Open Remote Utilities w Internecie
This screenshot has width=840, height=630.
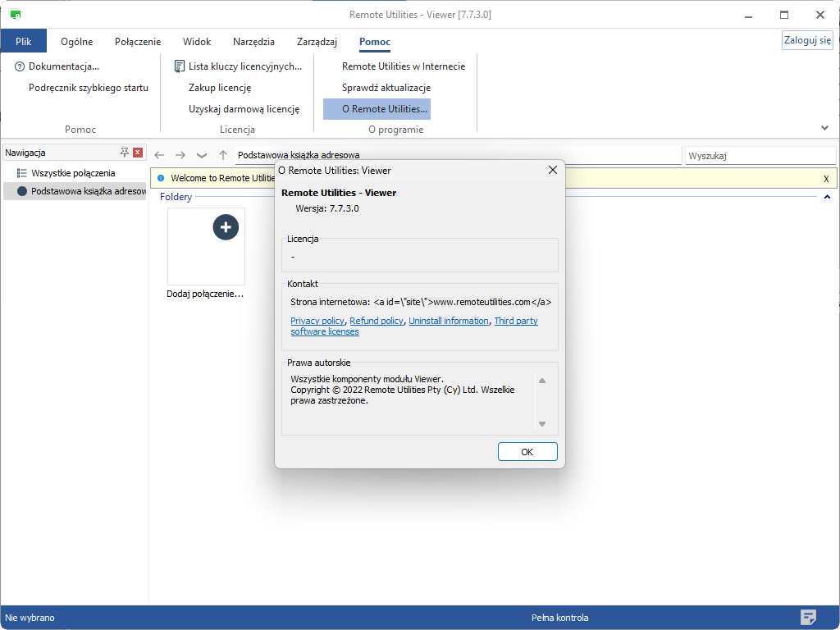(x=404, y=66)
